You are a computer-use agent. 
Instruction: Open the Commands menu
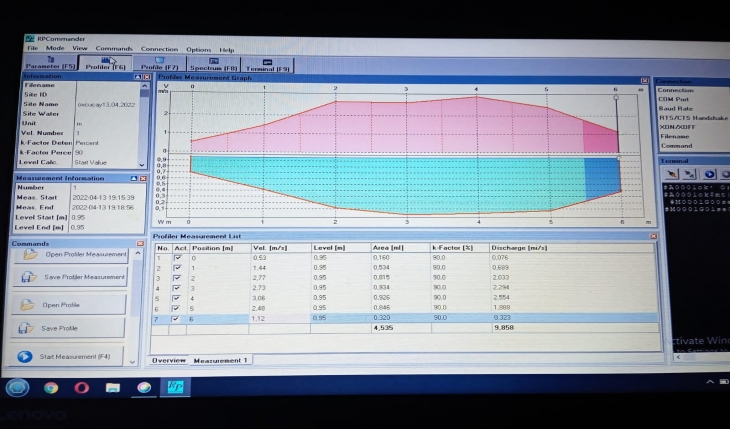[114, 48]
